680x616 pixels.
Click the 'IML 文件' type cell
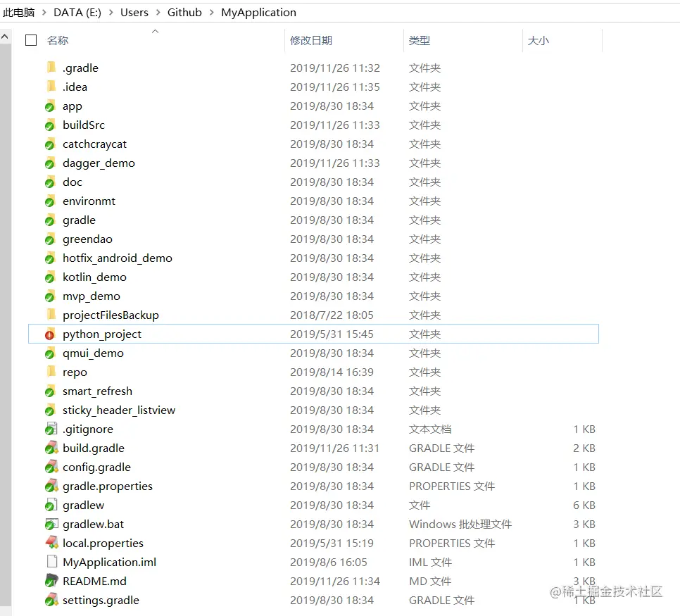[430, 562]
